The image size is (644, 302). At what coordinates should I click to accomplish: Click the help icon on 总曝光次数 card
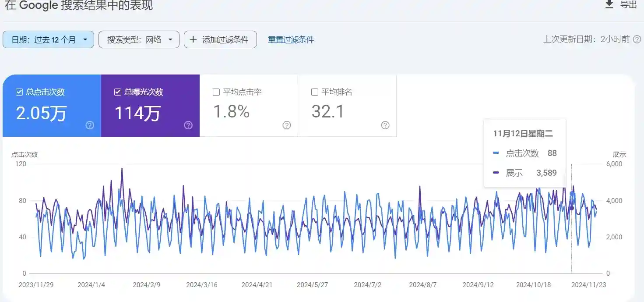(188, 125)
